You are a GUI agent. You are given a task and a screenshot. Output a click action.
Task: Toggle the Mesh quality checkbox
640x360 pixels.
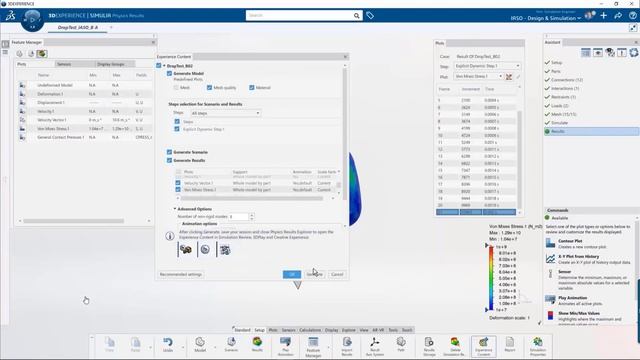tap(209, 88)
